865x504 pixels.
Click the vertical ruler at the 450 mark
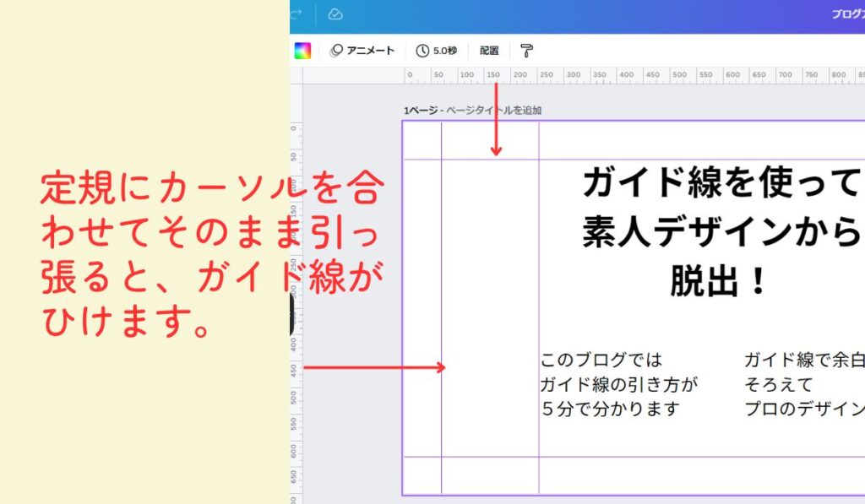pos(296,368)
